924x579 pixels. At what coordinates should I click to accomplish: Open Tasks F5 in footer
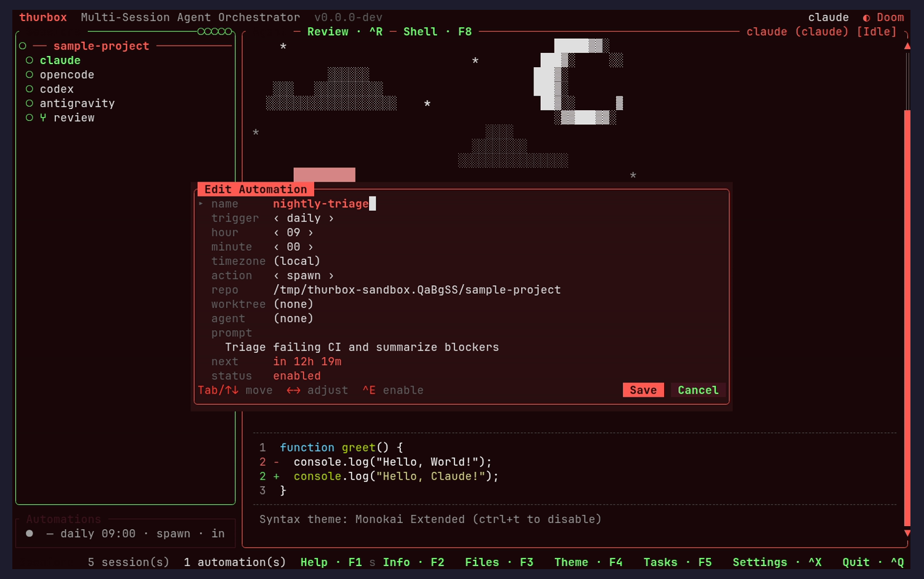pyautogui.click(x=678, y=562)
